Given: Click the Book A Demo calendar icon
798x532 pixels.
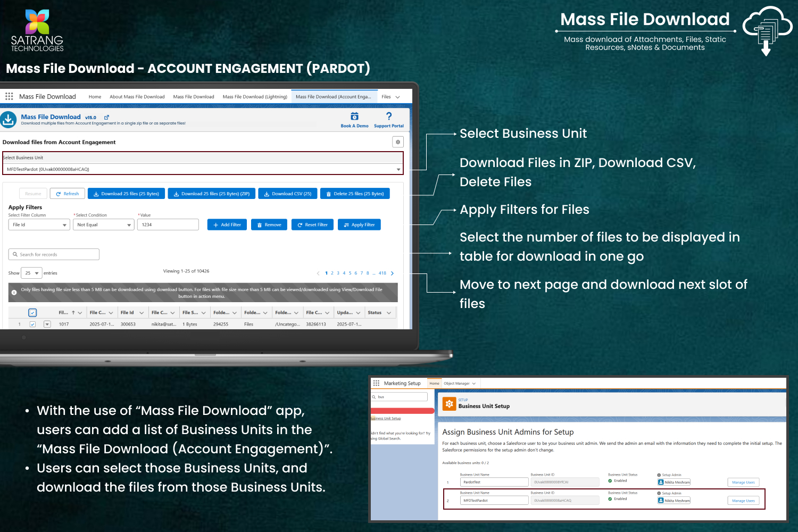Looking at the screenshot, I should click(354, 116).
